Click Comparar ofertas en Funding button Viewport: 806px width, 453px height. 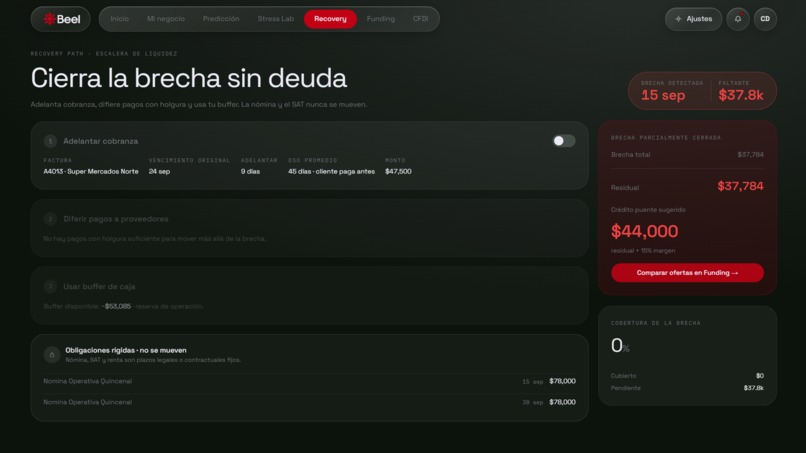(x=687, y=273)
